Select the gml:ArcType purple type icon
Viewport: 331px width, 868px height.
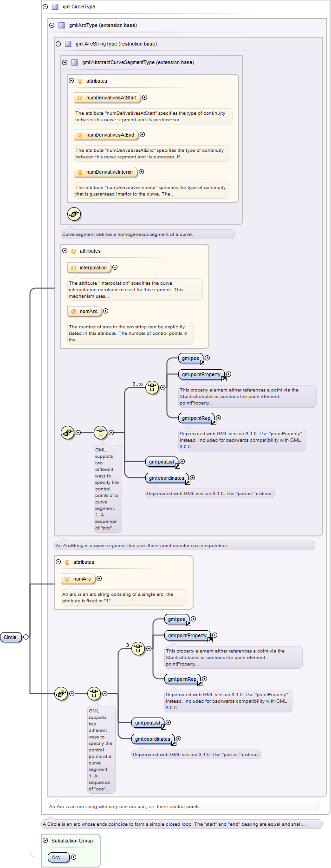[x=62, y=26]
